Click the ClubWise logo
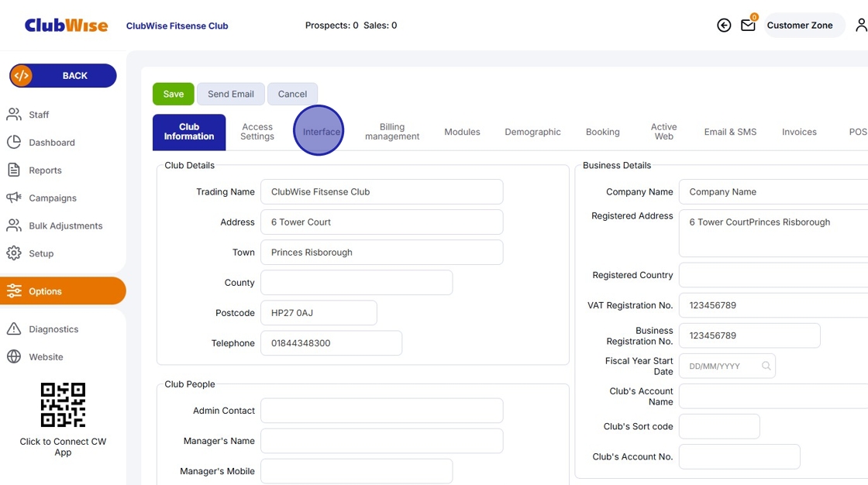Image resolution: width=868 pixels, height=485 pixels. tap(67, 26)
